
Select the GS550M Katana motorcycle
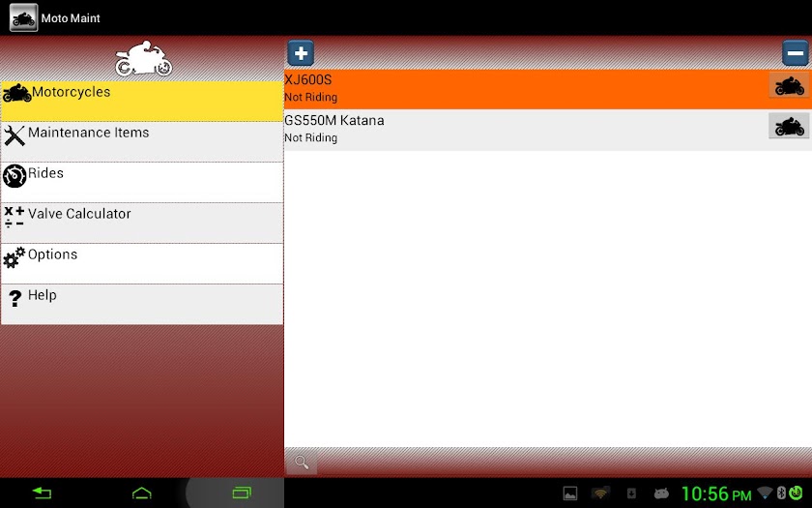[x=548, y=130]
